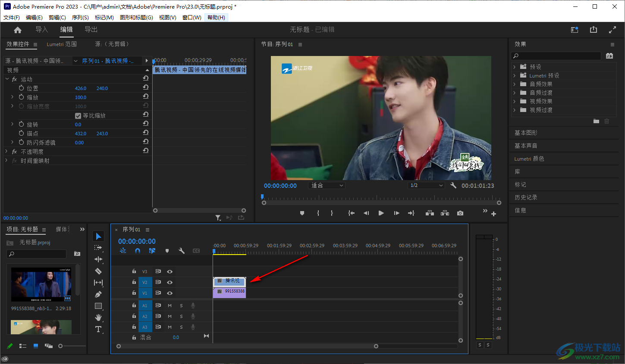Open timeline display settings wrench
The image size is (625, 364).
182,251
